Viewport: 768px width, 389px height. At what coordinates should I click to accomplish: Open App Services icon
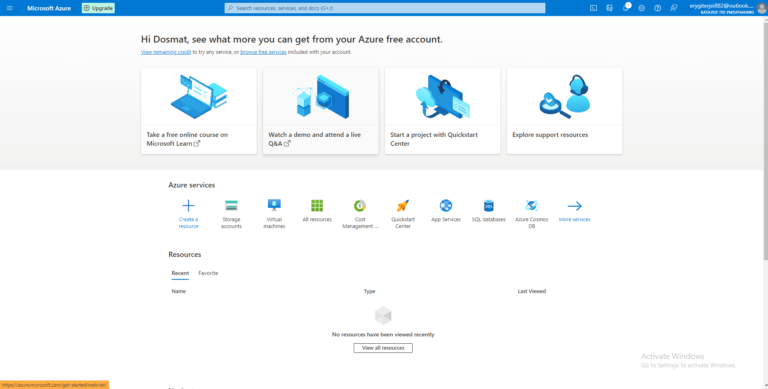click(446, 205)
